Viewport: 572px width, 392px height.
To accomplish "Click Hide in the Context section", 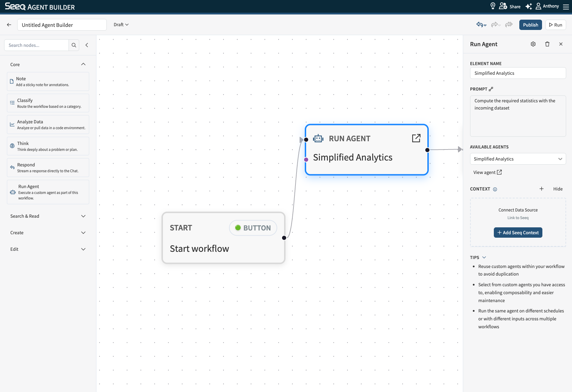I will (558, 189).
